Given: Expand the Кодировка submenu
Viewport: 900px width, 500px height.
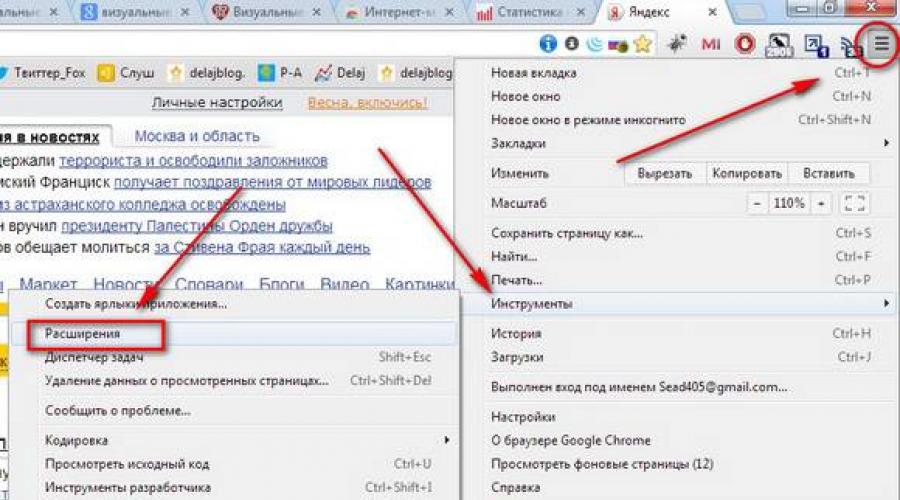Looking at the screenshot, I should click(x=234, y=440).
